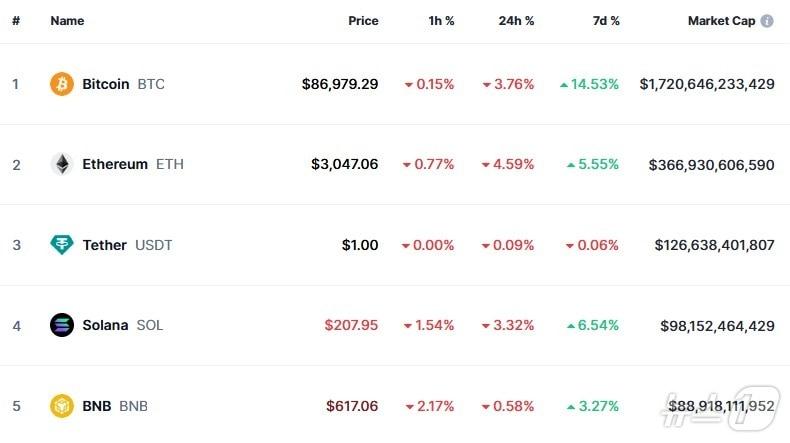Sort by Market Cap header
The width and height of the screenshot is (790, 443).
[x=720, y=21]
